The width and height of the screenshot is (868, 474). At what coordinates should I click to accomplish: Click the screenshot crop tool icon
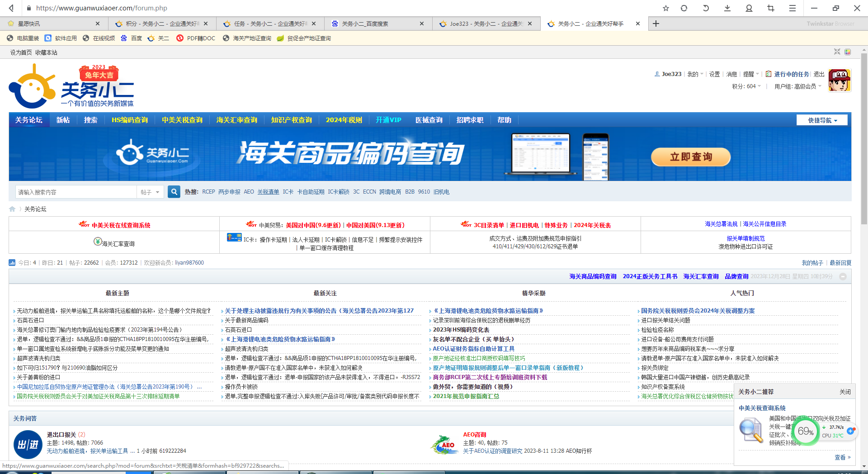coord(771,8)
